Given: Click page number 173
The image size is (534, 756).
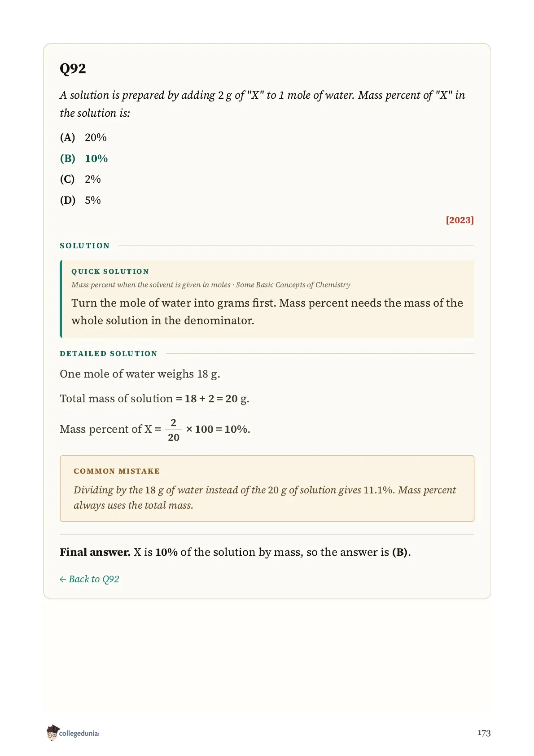Looking at the screenshot, I should pyautogui.click(x=484, y=733).
